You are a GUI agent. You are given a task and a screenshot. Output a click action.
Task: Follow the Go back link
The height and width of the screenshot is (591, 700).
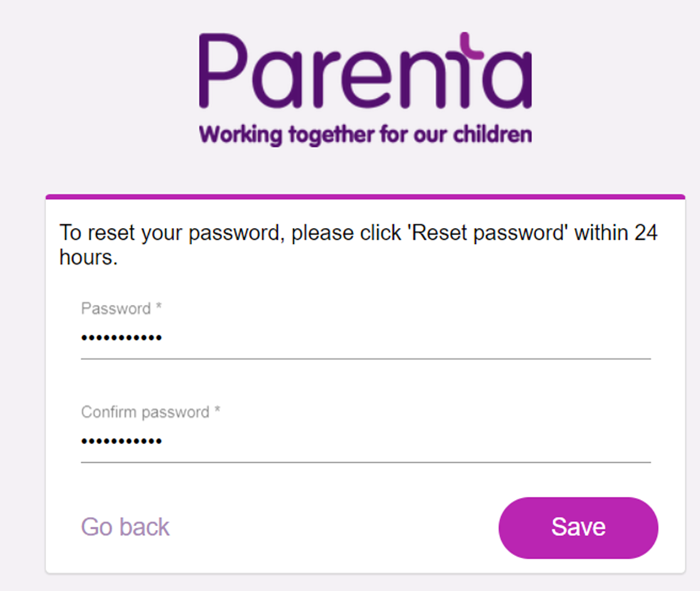125,527
